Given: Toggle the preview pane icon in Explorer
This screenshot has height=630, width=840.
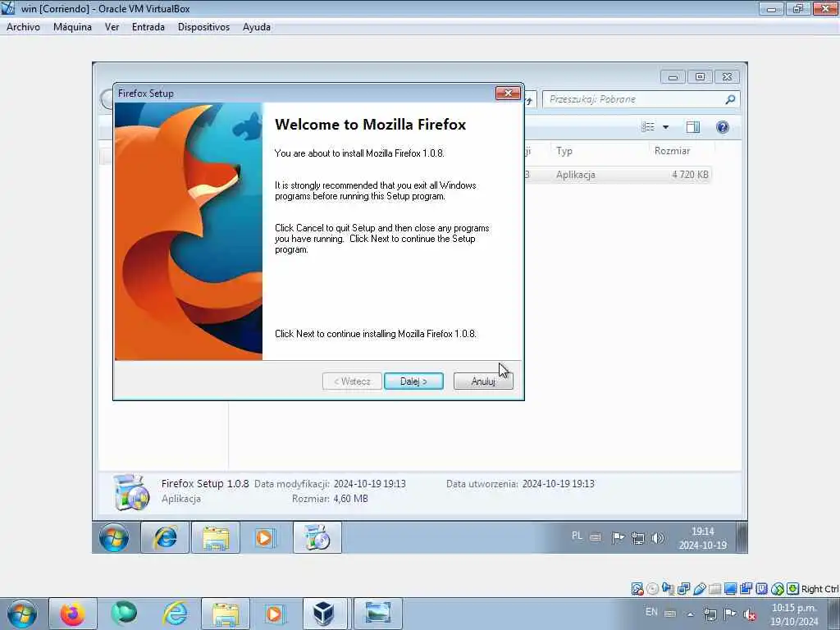Looking at the screenshot, I should pyautogui.click(x=692, y=127).
